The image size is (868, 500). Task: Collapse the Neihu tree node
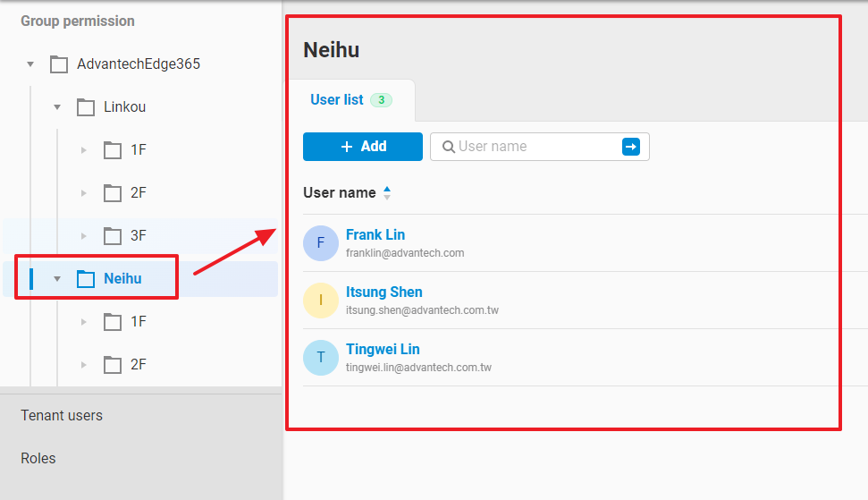tap(57, 279)
